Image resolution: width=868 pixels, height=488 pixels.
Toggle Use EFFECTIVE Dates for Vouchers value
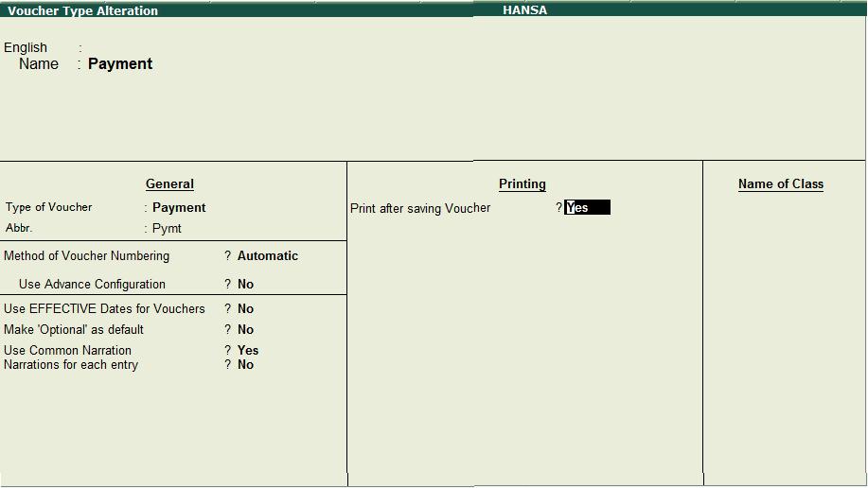245,308
